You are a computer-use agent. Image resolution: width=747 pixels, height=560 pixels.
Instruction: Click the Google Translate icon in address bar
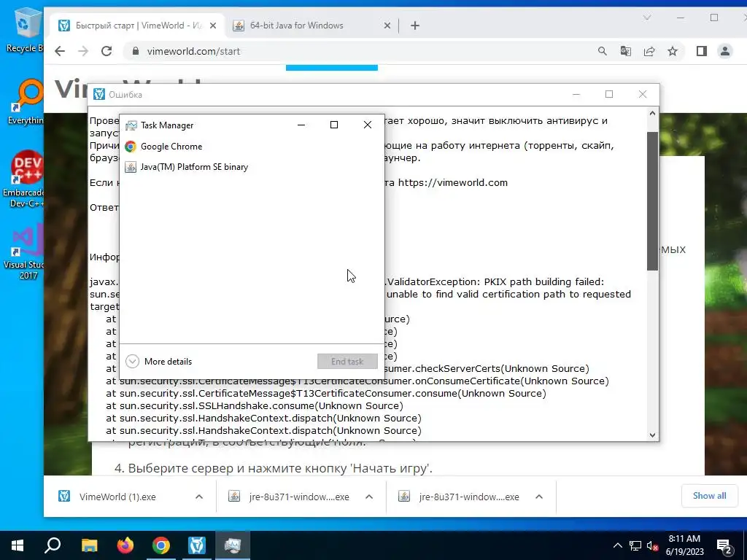click(x=625, y=51)
